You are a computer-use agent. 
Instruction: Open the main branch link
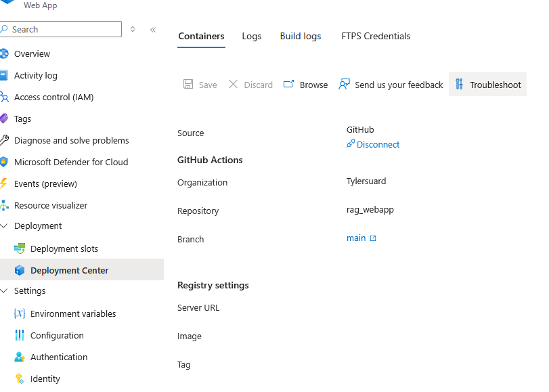356,238
